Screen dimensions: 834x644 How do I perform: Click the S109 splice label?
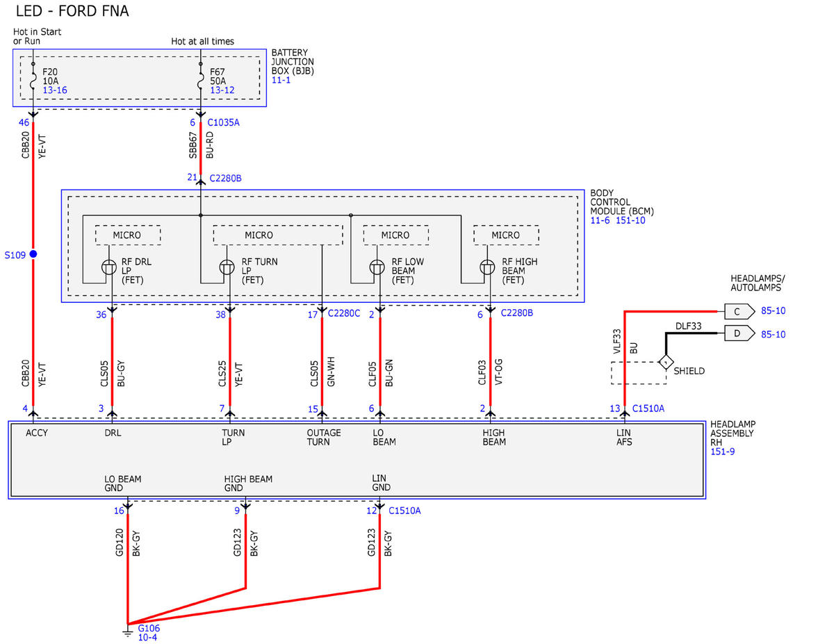pos(15,255)
